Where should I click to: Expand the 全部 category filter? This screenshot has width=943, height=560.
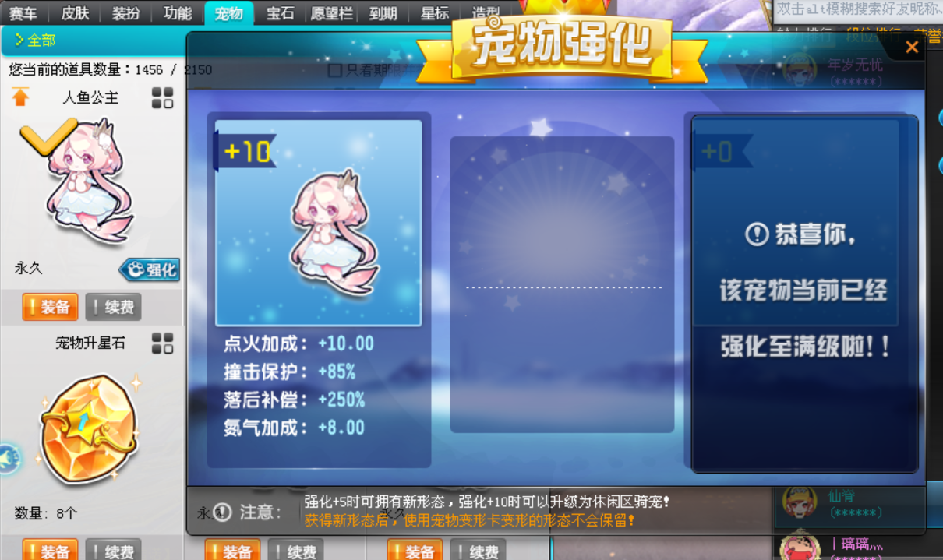[x=35, y=40]
